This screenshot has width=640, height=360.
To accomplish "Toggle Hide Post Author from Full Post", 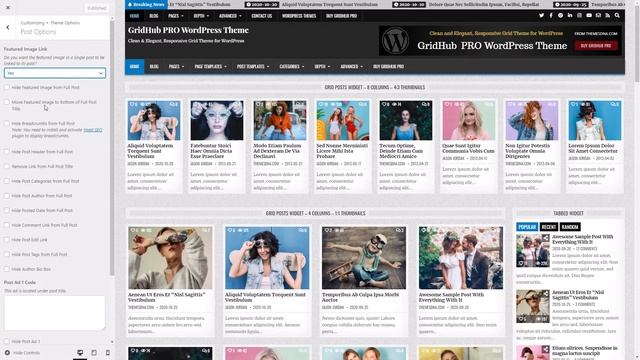I will (7, 196).
